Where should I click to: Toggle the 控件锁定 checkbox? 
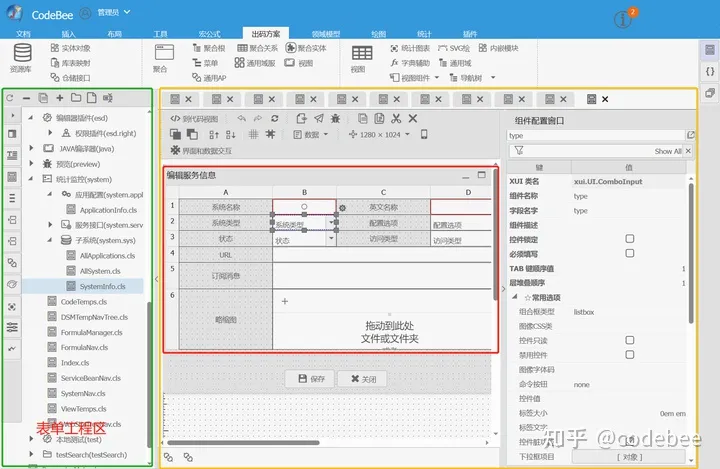tap(629, 239)
